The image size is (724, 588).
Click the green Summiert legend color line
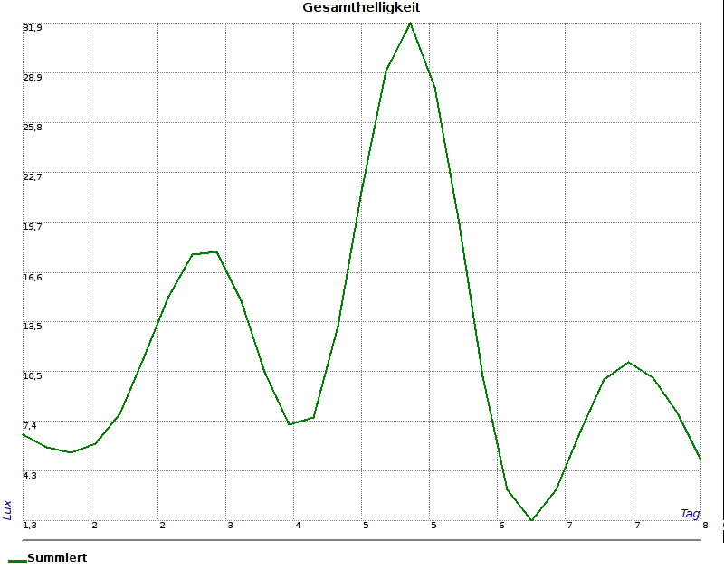click(x=17, y=561)
